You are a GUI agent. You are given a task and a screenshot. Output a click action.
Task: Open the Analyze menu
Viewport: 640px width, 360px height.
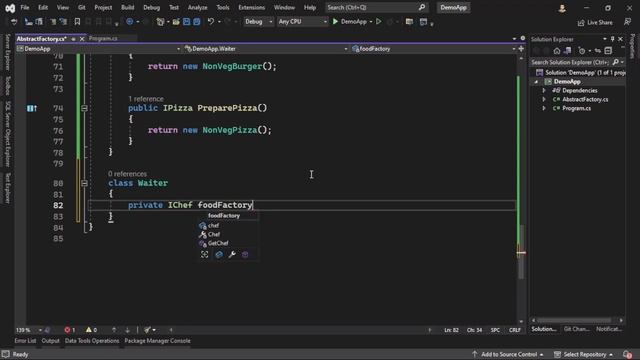[197, 7]
